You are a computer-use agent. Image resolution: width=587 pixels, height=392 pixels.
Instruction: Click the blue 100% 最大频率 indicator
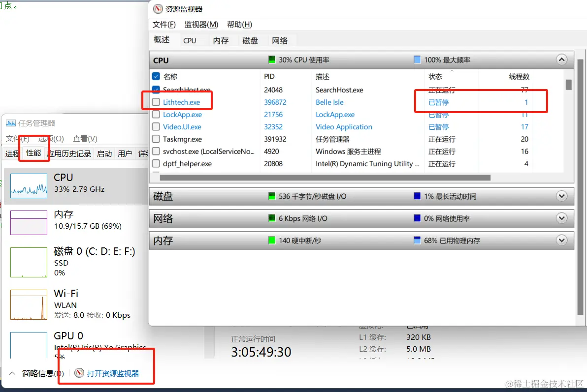(x=417, y=60)
